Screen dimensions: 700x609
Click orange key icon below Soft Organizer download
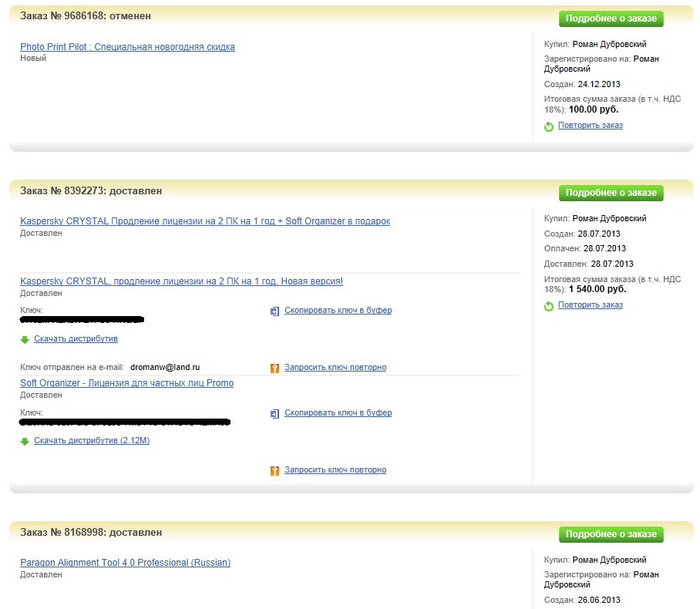(274, 471)
